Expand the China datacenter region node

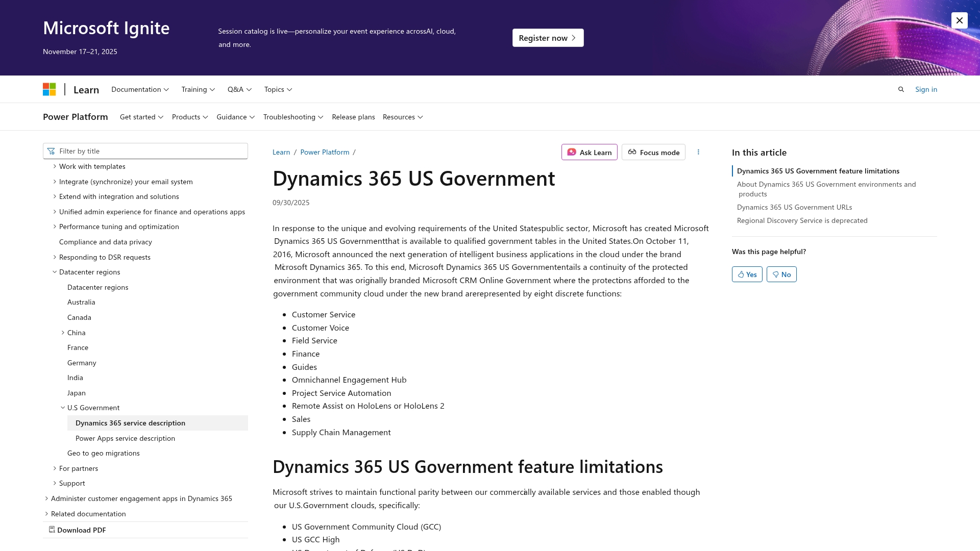coord(63,332)
